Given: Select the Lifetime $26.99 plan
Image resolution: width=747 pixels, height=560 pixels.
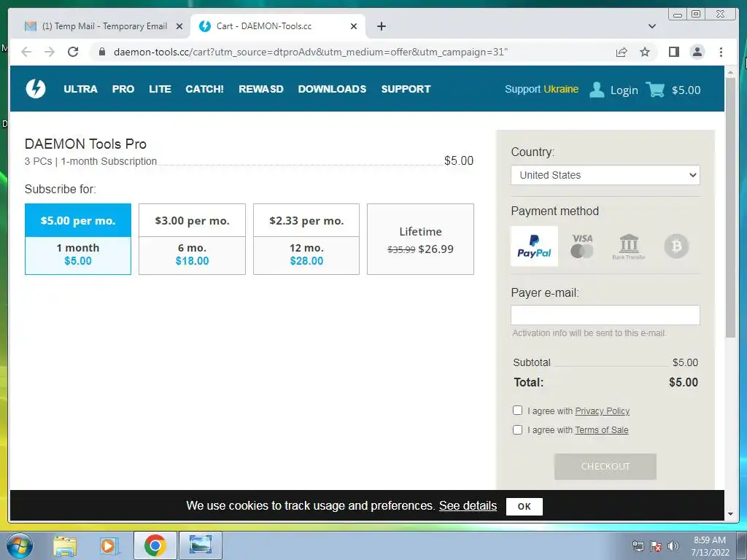Looking at the screenshot, I should coord(421,239).
